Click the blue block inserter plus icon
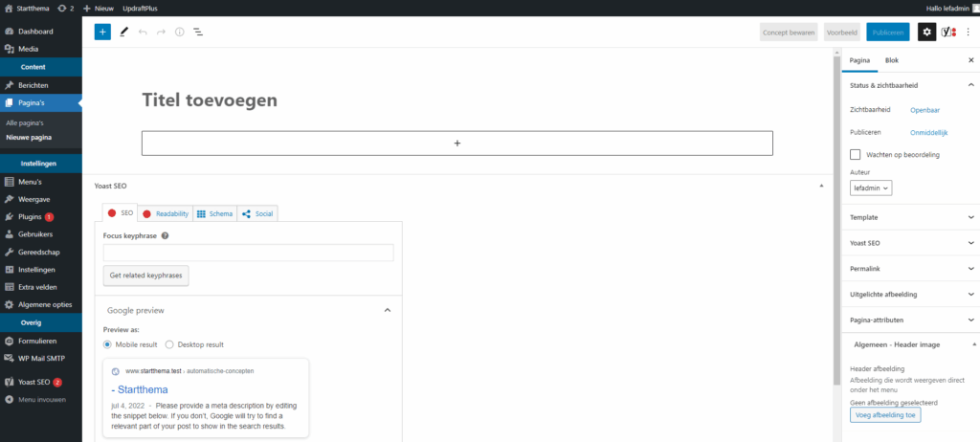Image resolution: width=980 pixels, height=442 pixels. (102, 32)
